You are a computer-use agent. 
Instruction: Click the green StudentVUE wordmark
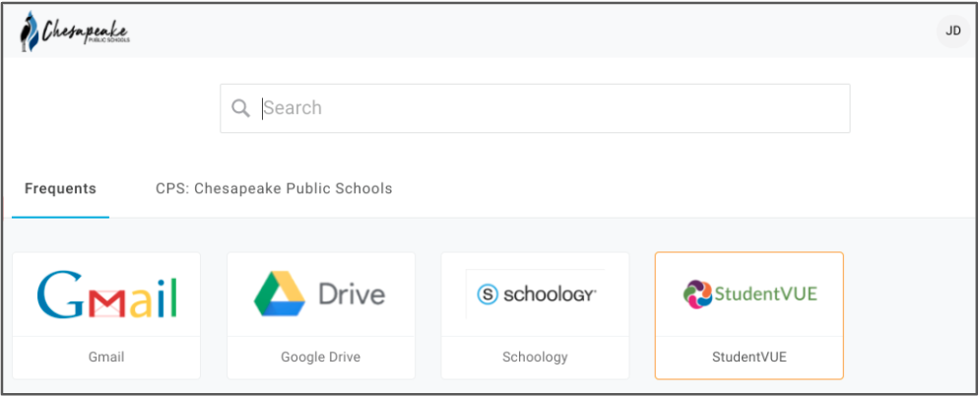coord(765,294)
